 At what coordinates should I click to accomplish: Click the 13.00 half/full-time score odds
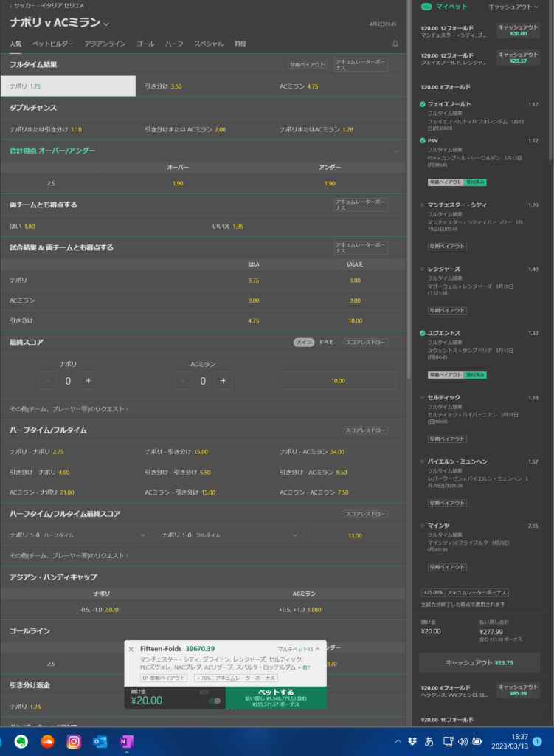[355, 535]
